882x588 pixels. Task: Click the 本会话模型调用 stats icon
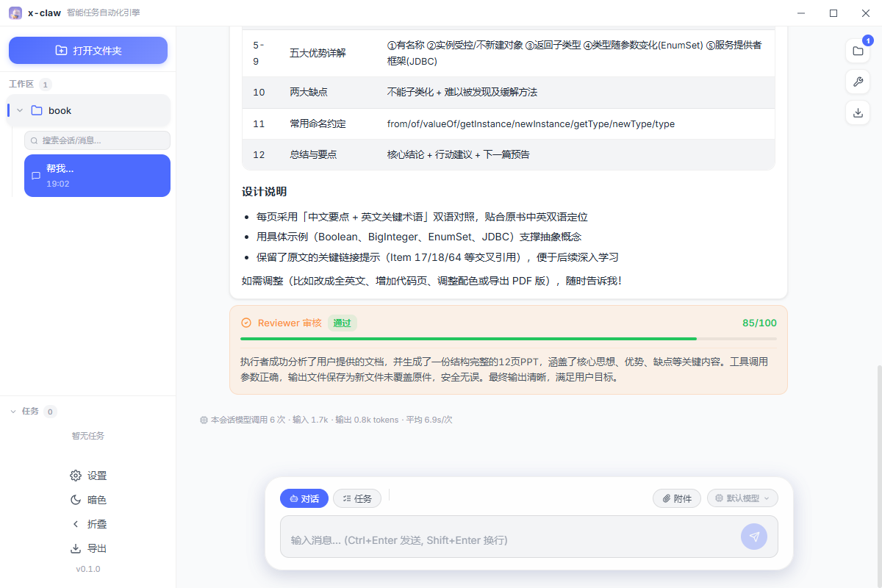point(204,420)
